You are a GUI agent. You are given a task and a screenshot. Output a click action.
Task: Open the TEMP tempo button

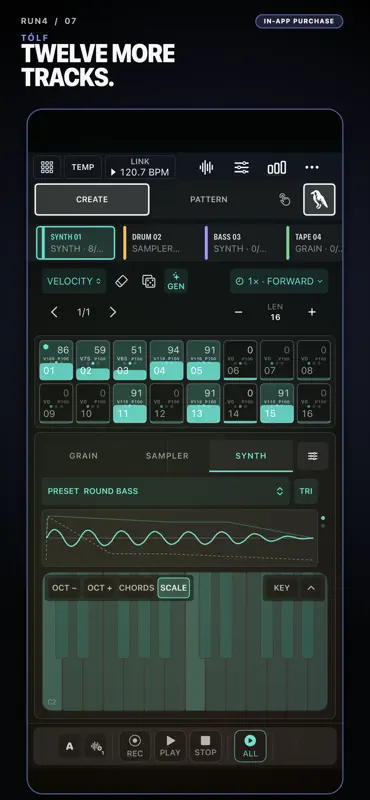click(83, 167)
